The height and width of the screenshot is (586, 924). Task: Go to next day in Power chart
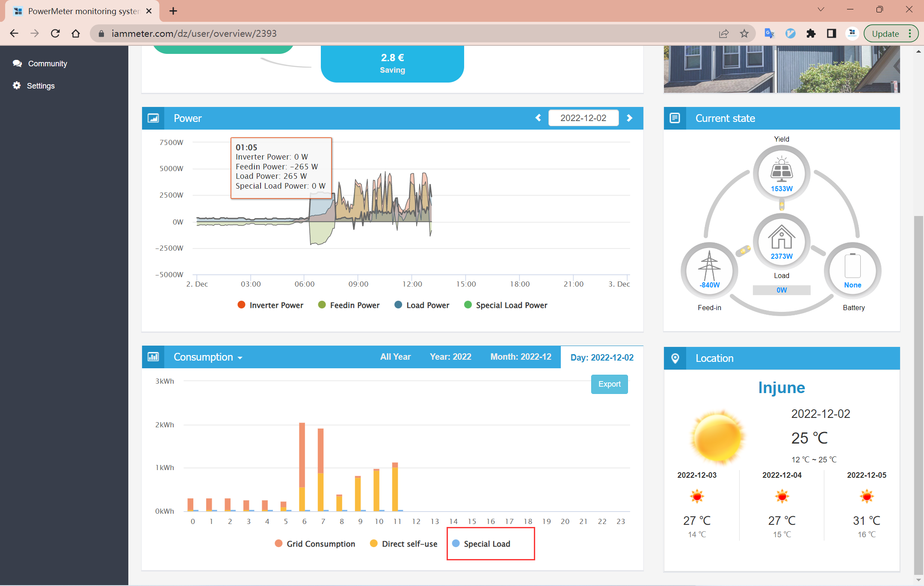629,118
